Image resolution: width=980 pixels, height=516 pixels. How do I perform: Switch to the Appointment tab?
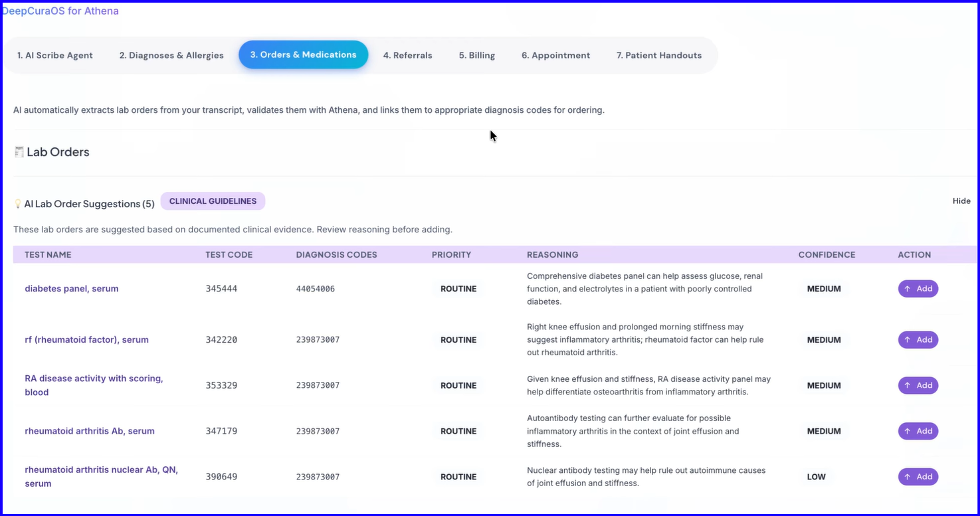(x=555, y=55)
